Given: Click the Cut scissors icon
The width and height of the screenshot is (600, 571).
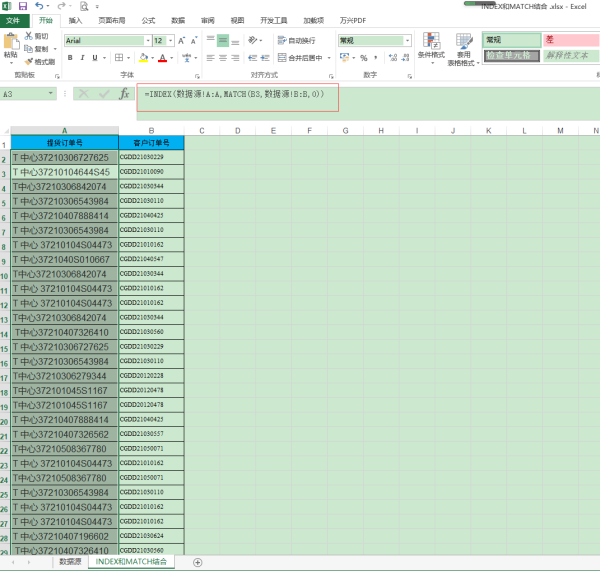Looking at the screenshot, I should [28, 36].
